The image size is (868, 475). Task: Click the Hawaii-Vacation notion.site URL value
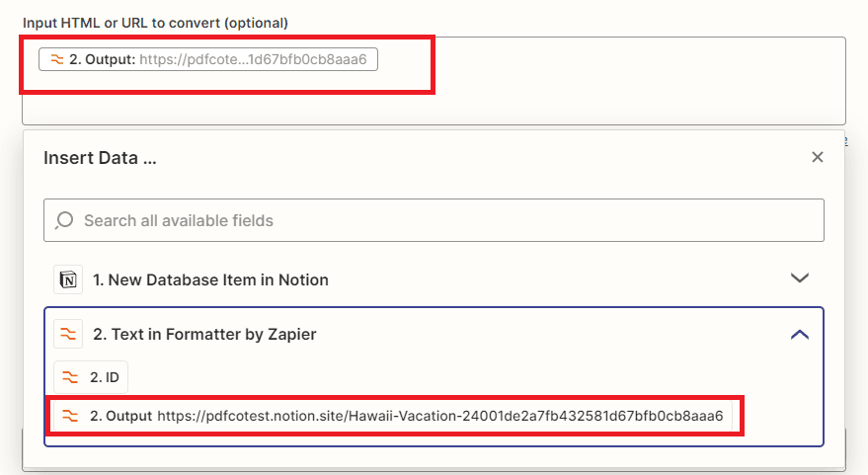[439, 416]
